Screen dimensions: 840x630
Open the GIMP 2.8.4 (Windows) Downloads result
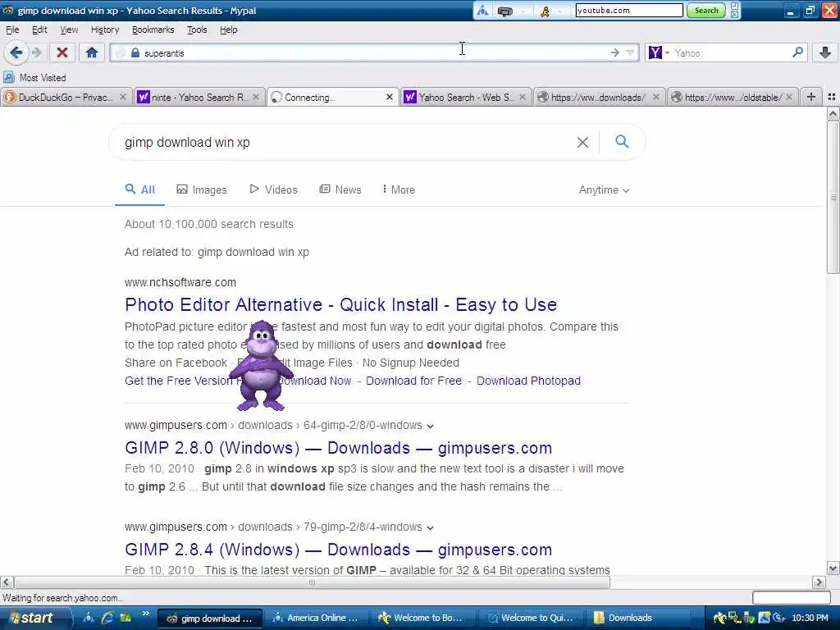pyautogui.click(x=338, y=549)
